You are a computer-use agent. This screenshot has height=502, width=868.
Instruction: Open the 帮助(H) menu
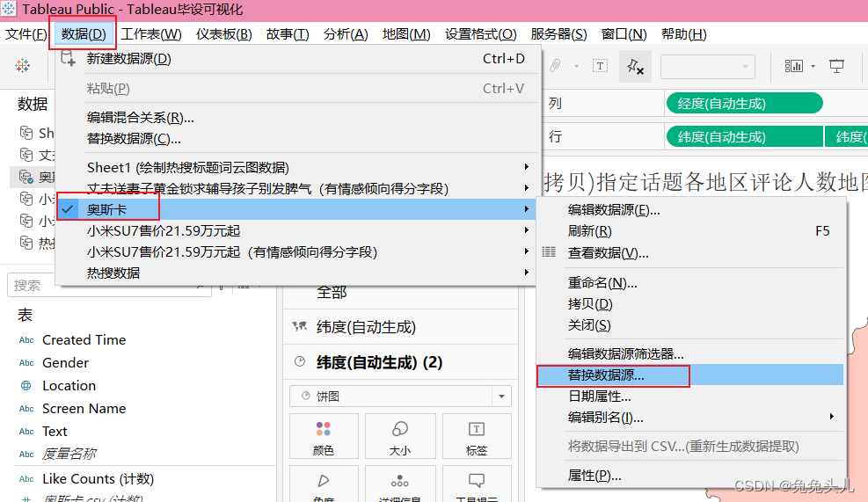(683, 34)
